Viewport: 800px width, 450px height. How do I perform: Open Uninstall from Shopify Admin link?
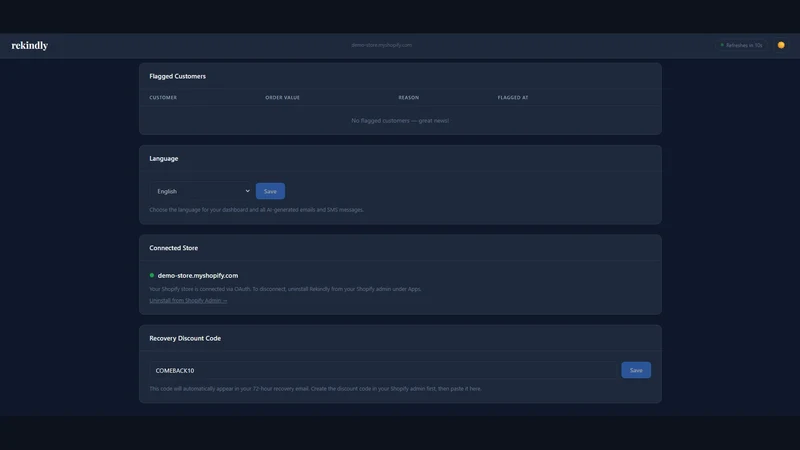(188, 301)
